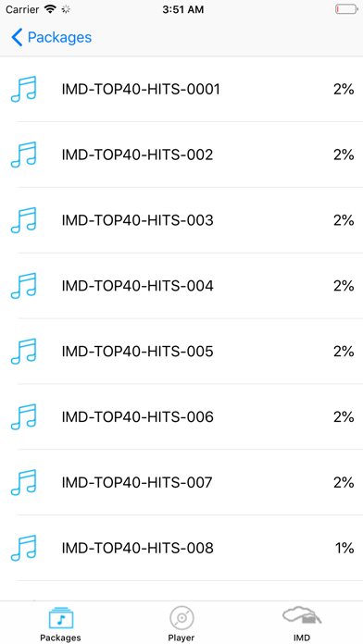Tap the music note icon beside IMD-TOP40-HITS-007
Image resolution: width=363 pixels, height=644 pixels.
(x=23, y=482)
